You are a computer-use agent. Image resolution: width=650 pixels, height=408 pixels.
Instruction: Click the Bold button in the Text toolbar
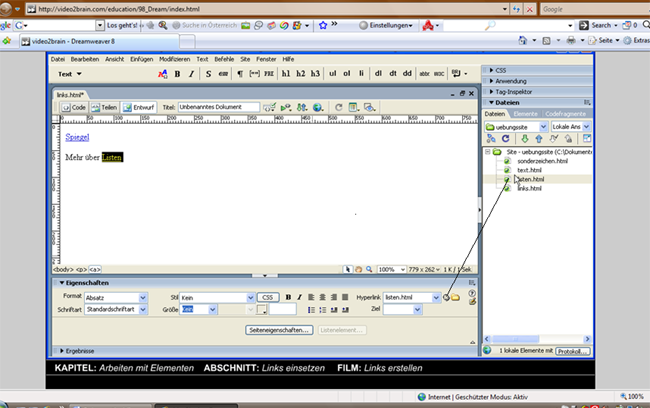click(177, 74)
